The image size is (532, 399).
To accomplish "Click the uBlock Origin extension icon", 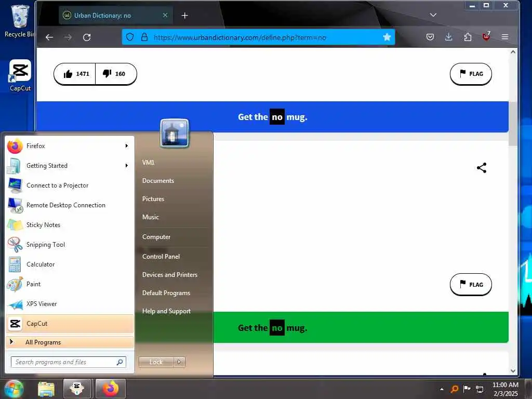I will click(x=486, y=36).
